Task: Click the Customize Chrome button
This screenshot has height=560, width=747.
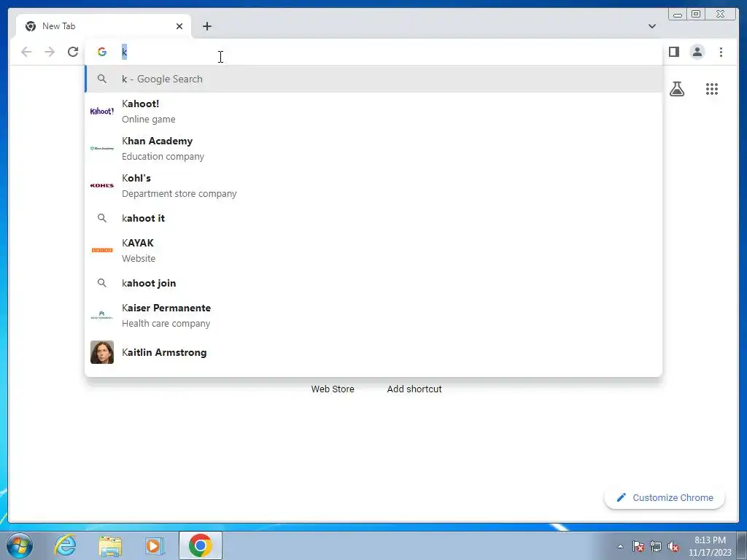Action: pos(665,497)
